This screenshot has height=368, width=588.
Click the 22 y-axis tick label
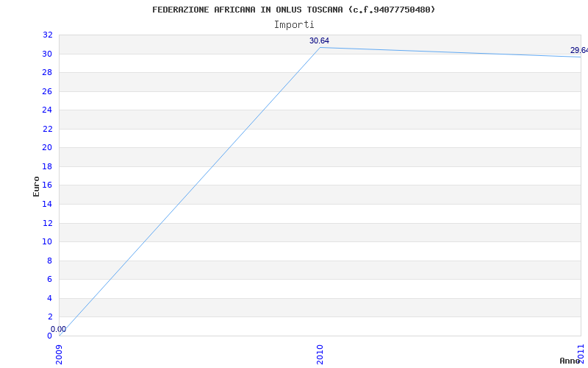(48, 130)
